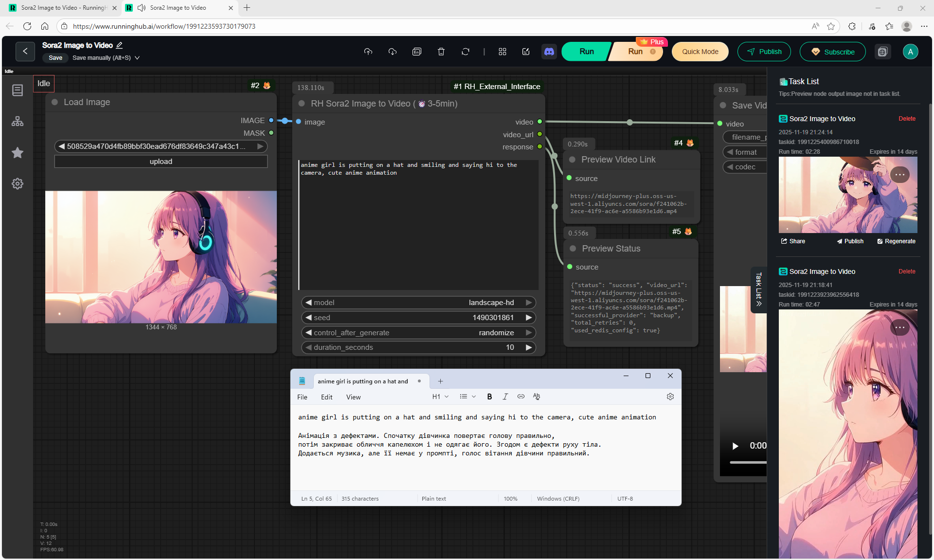934x560 pixels.
Task: Click the Discord icon in toolbar
Action: (x=549, y=52)
